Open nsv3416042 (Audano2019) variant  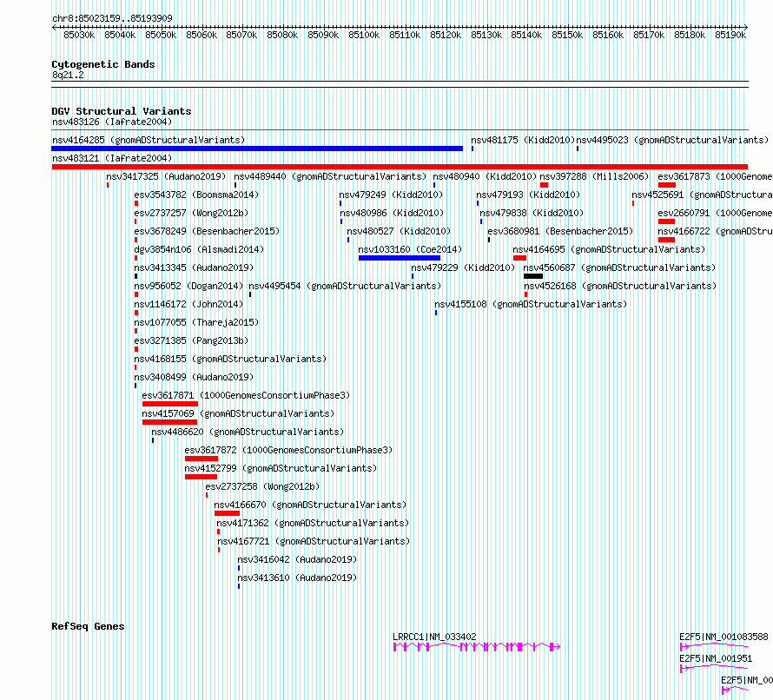pyautogui.click(x=297, y=559)
